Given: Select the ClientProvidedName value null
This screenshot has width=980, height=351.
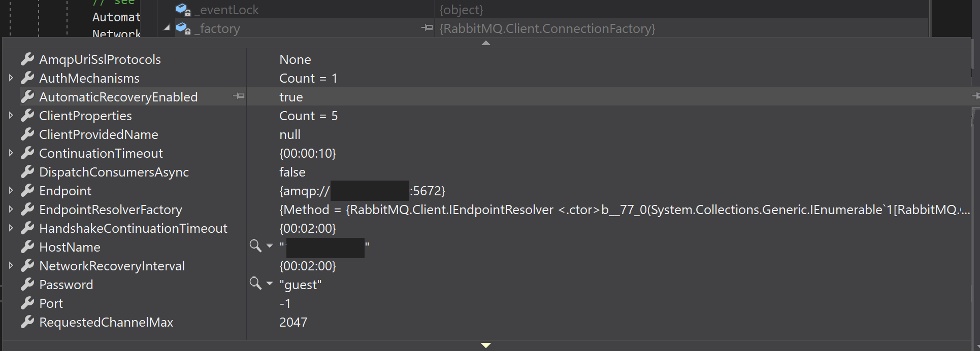Looking at the screenshot, I should [x=290, y=134].
